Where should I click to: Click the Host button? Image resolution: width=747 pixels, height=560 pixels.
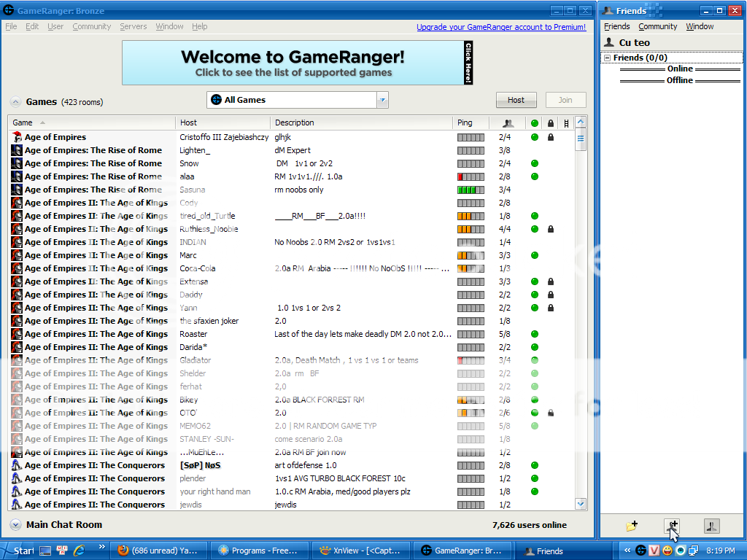[x=516, y=100]
